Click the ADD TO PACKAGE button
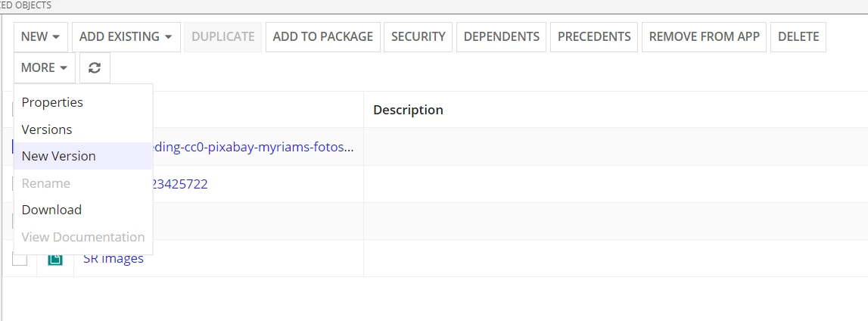 [322, 36]
